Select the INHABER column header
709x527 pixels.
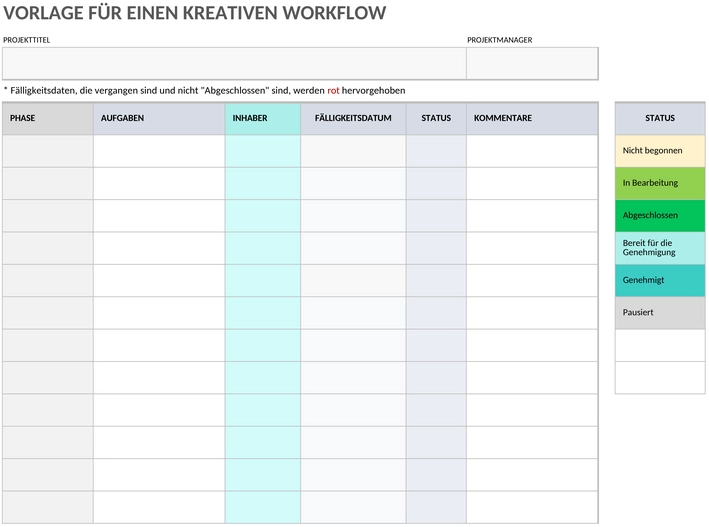(263, 119)
